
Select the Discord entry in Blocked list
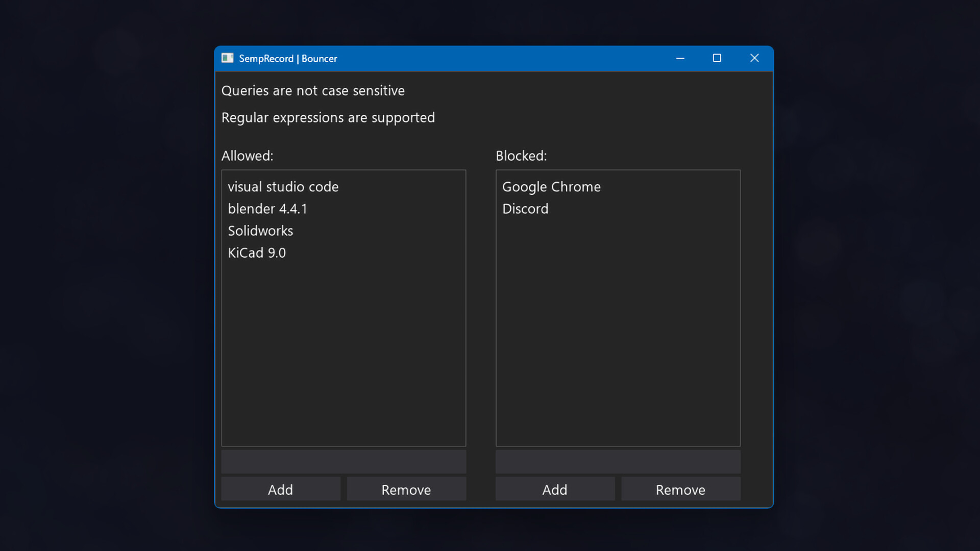tap(525, 209)
